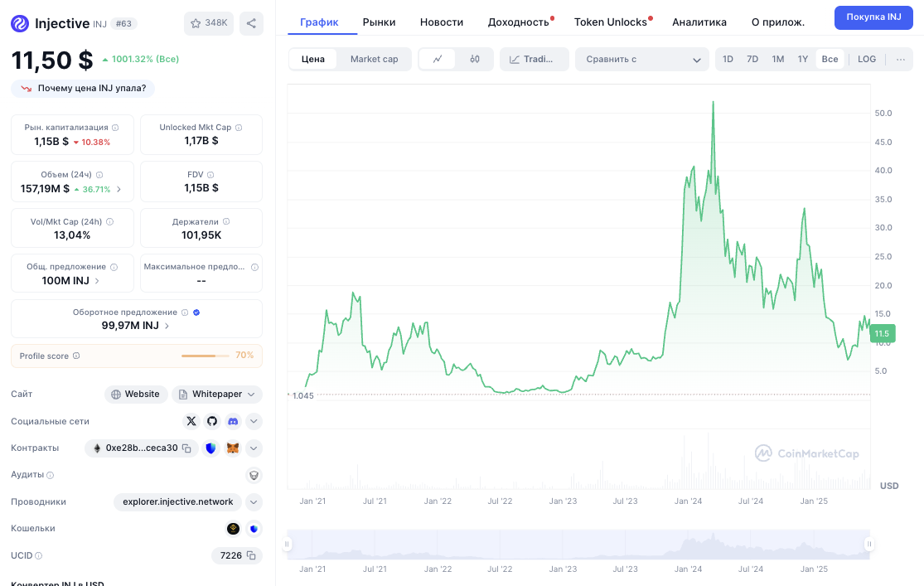Viewport: 924px width, 586px height.
Task: Click info icon beside Максимальное предложение
Action: click(x=254, y=266)
